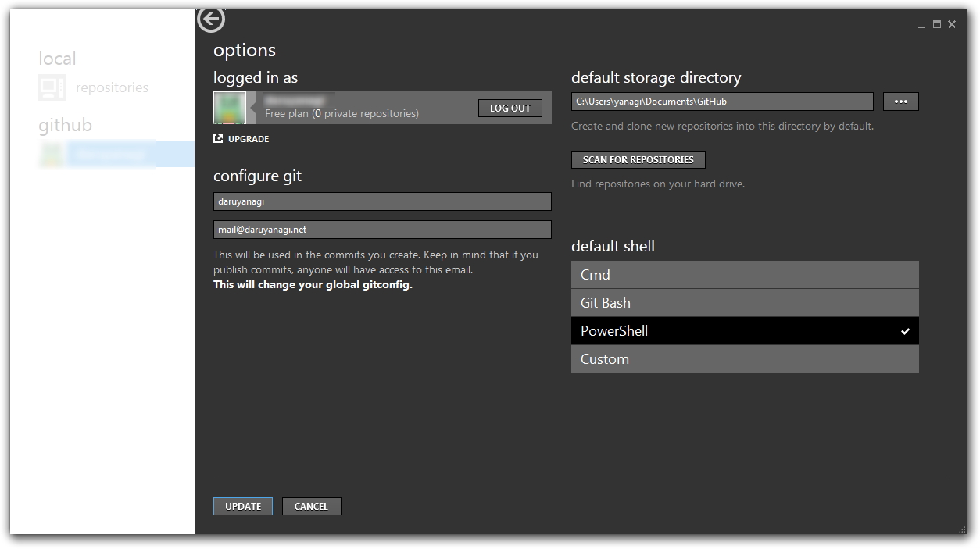Click the local repositories computer icon

click(52, 87)
